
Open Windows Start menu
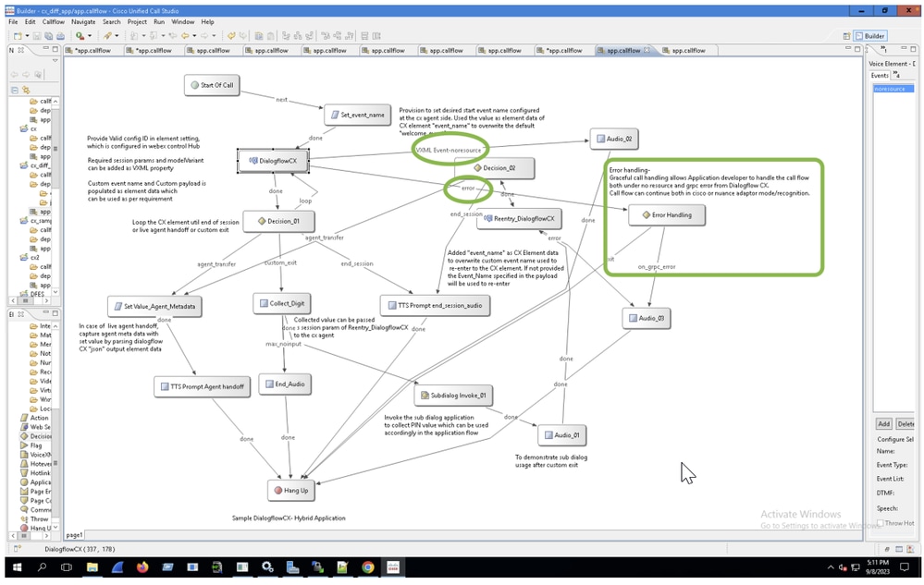[17, 567]
